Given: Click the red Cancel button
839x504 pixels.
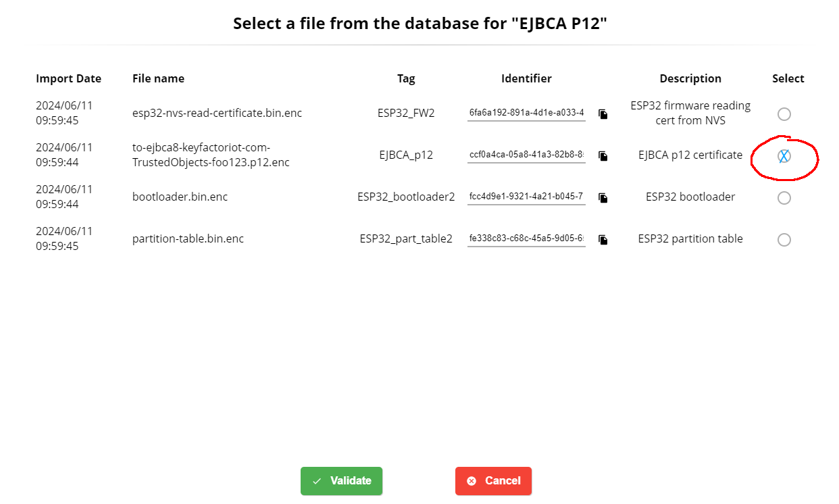Looking at the screenshot, I should tap(493, 481).
